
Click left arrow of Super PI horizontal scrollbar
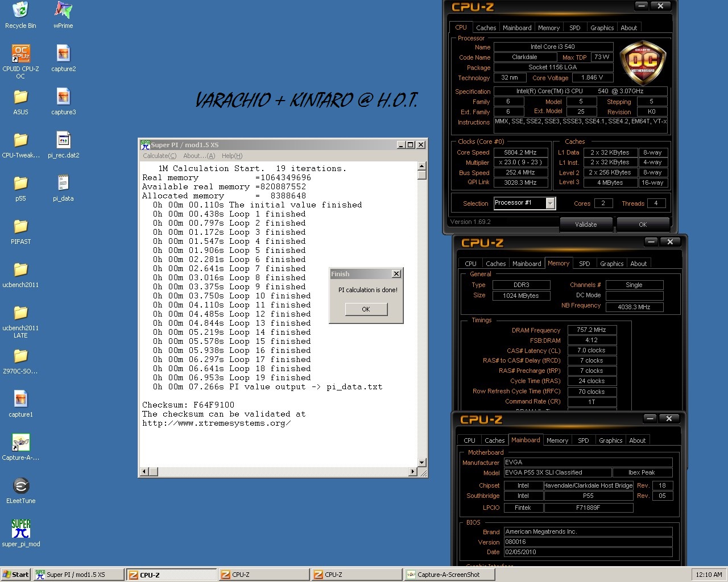tap(144, 471)
